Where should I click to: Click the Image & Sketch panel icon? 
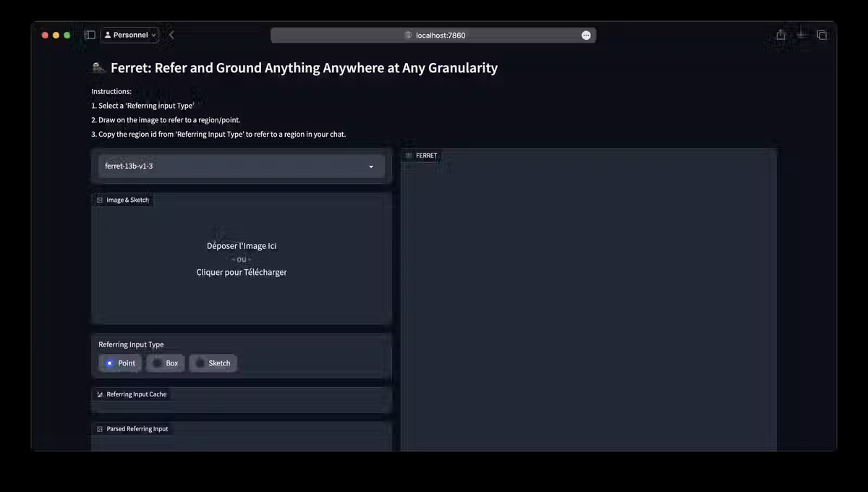100,200
